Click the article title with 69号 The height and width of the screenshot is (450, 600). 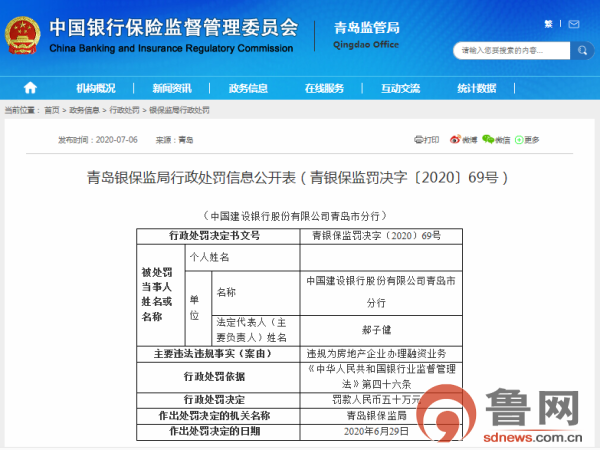tap(297, 178)
